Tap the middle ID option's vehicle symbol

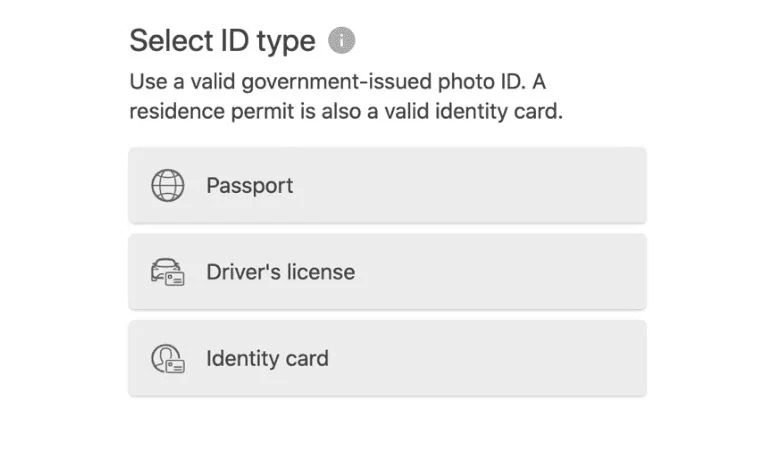pos(167,272)
